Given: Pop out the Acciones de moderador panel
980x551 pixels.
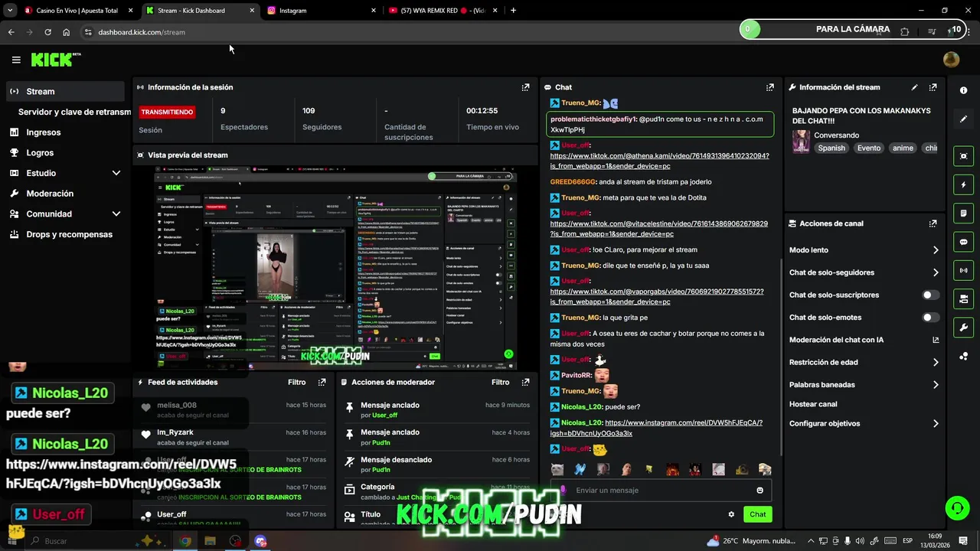Looking at the screenshot, I should pos(525,382).
